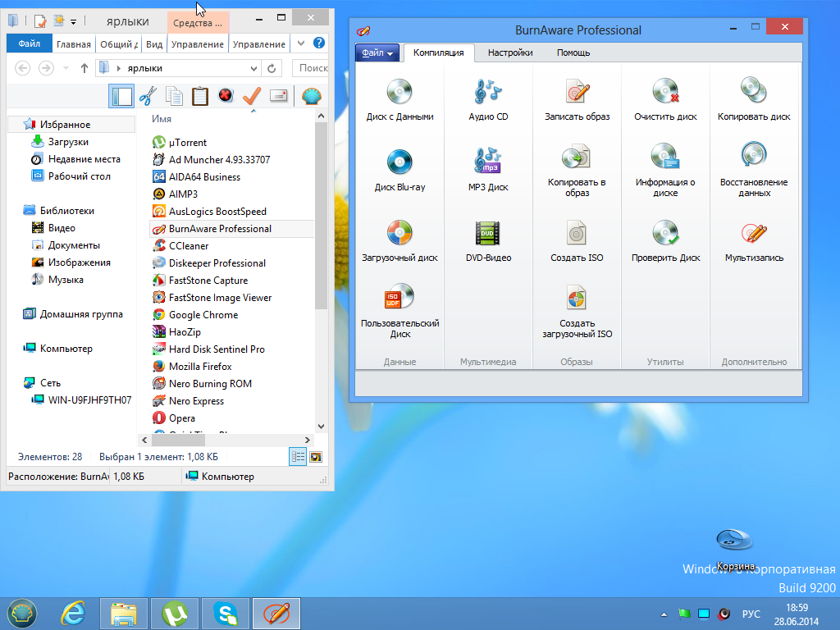840x630 pixels.
Task: Open Internet Explorer from the taskbar
Action: tap(73, 614)
